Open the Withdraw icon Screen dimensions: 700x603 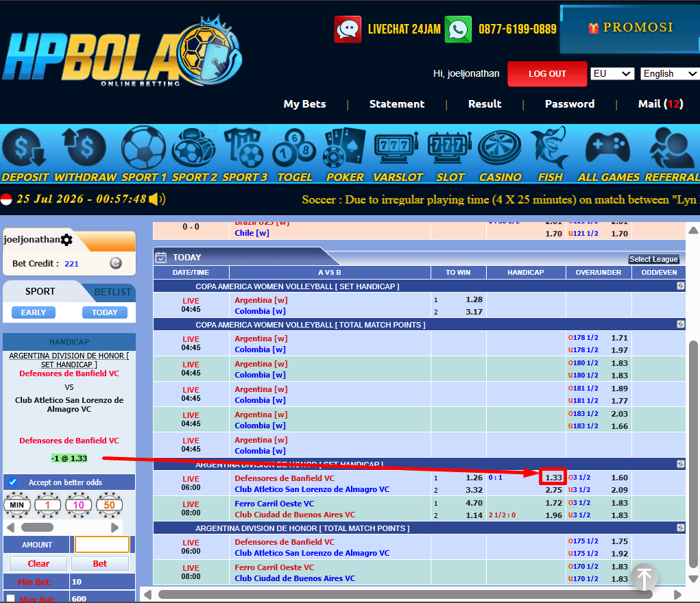point(84,147)
